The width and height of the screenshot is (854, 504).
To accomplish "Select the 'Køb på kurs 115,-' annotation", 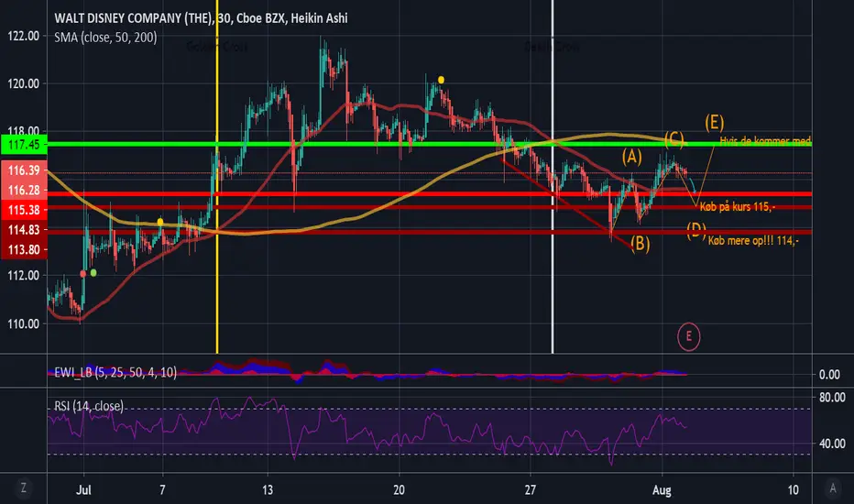I will click(x=738, y=206).
